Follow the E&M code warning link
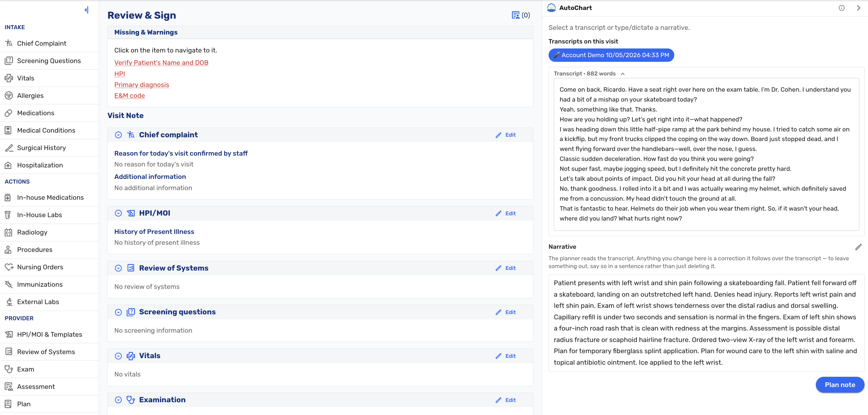The image size is (868, 415). (129, 96)
